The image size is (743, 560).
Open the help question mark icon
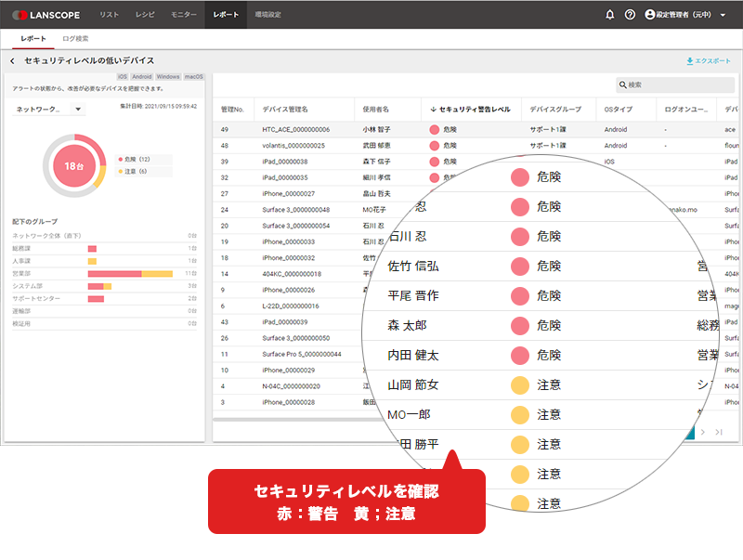[x=631, y=15]
